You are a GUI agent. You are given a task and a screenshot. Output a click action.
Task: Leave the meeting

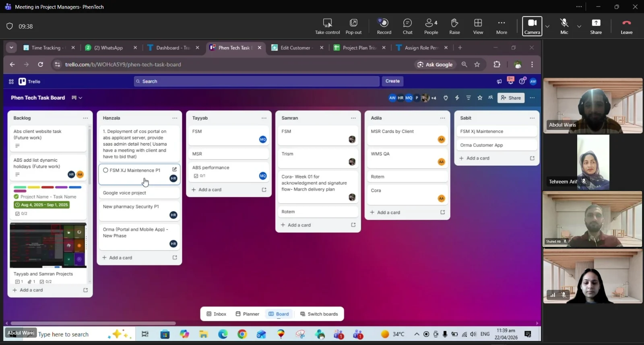coord(626,26)
